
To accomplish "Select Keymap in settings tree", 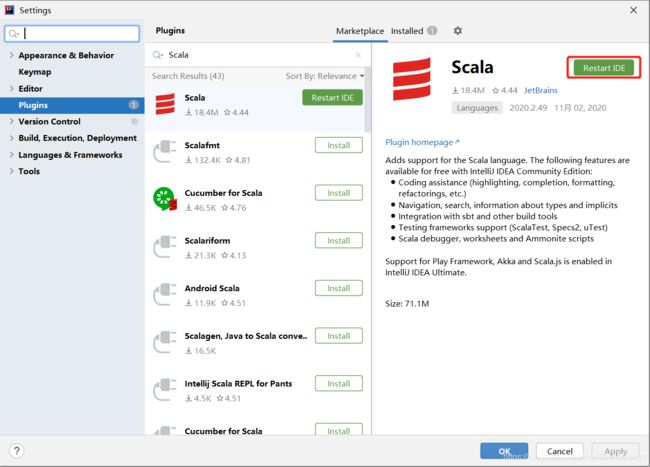I will click(35, 72).
